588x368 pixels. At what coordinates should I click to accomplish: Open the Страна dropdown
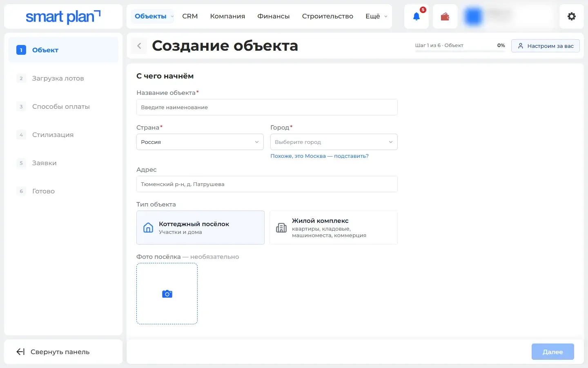200,142
